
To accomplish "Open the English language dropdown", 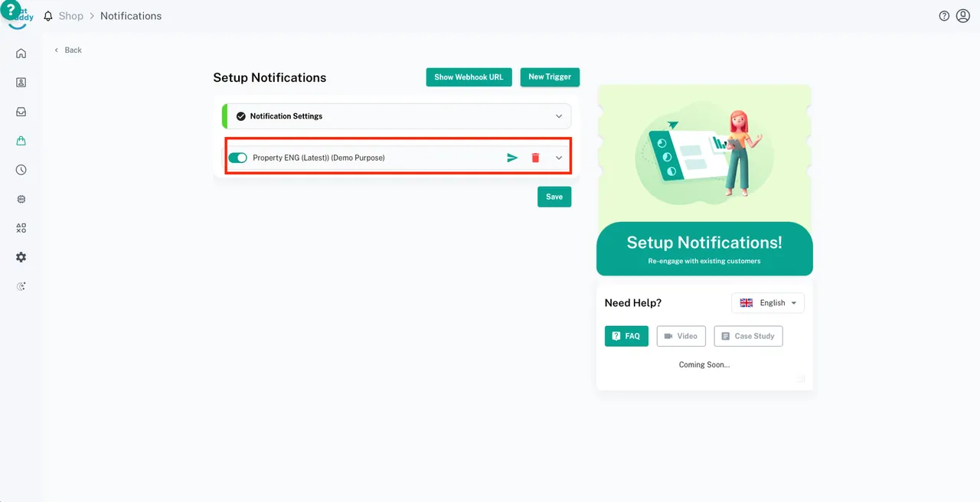I will pyautogui.click(x=768, y=303).
